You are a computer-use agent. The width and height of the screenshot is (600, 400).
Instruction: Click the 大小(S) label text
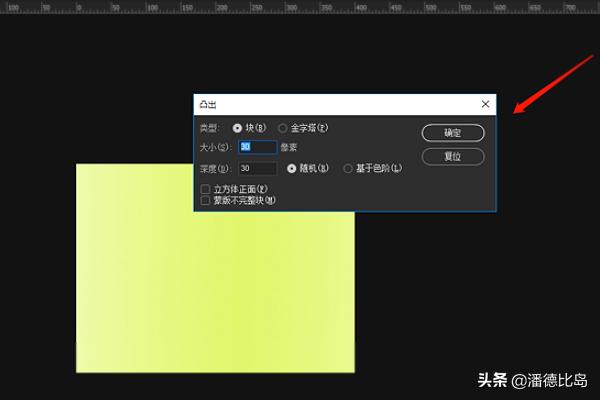[214, 147]
